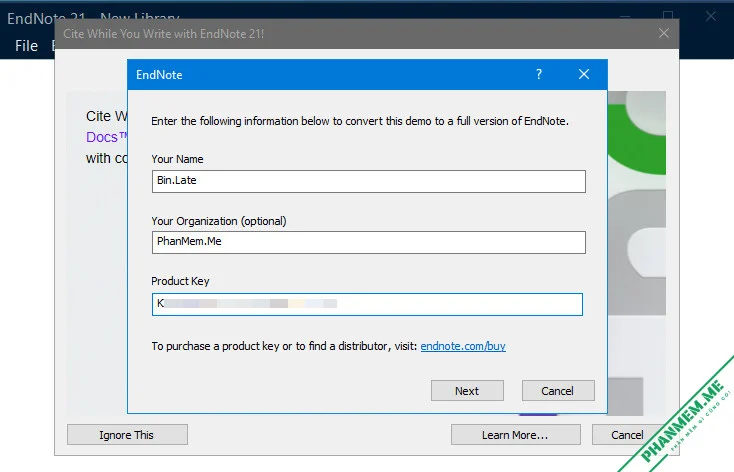Click Learn More in Cite While You Write window

[515, 435]
